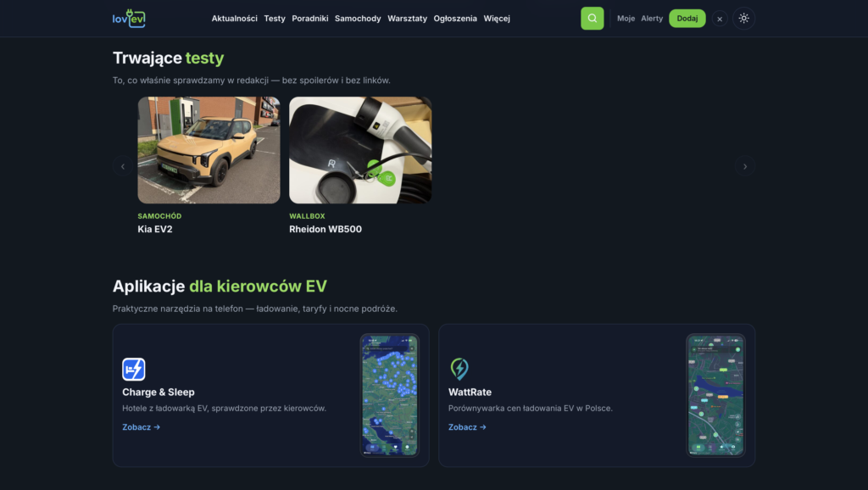Go to previous slide in tests carousel
The height and width of the screenshot is (490, 868).
(x=123, y=166)
